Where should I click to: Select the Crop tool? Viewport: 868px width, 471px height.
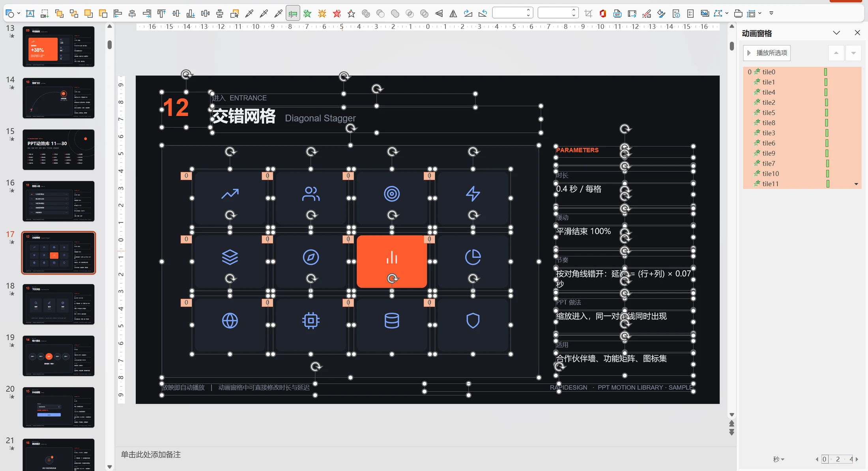588,14
